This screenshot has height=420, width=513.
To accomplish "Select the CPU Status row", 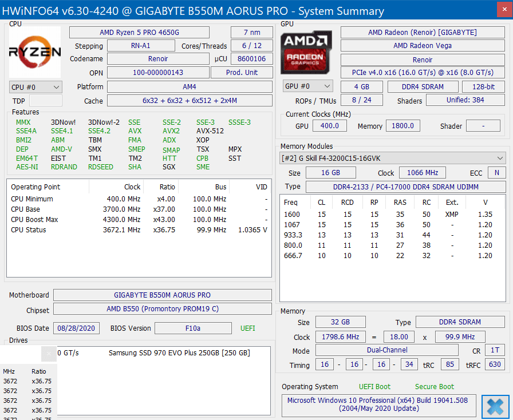I will point(139,229).
